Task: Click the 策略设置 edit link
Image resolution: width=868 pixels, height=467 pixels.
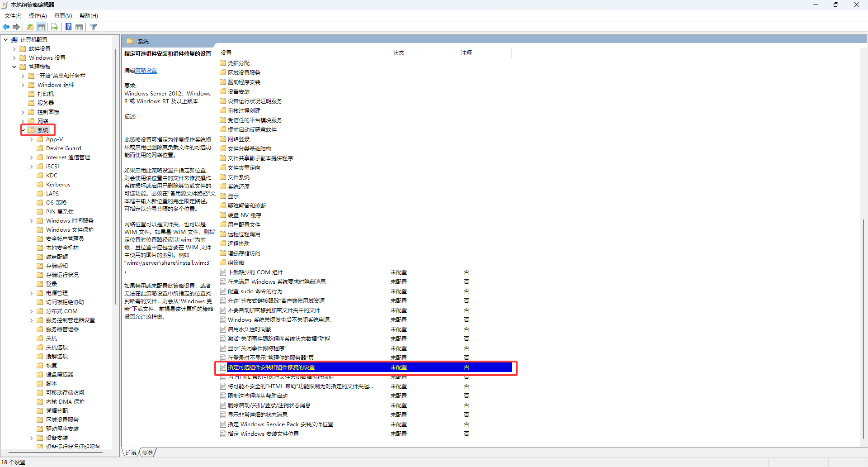Action: [x=146, y=71]
